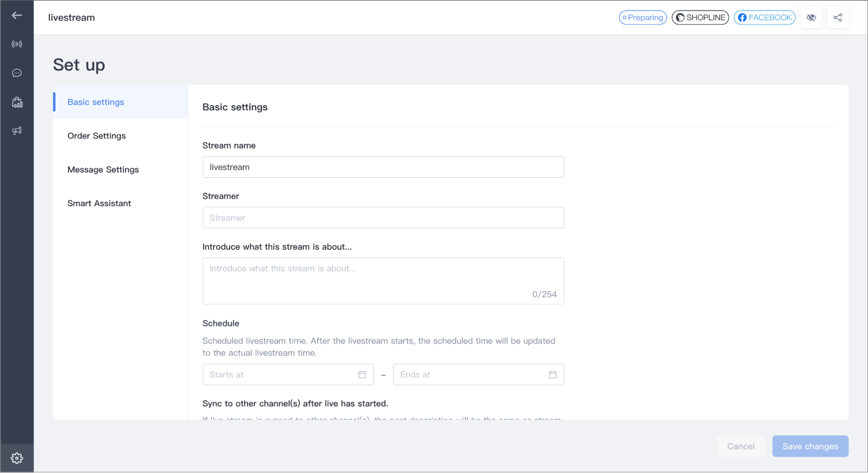The image size is (868, 473).
Task: Open the live broadcast icon in sidebar
Action: pyautogui.click(x=17, y=44)
